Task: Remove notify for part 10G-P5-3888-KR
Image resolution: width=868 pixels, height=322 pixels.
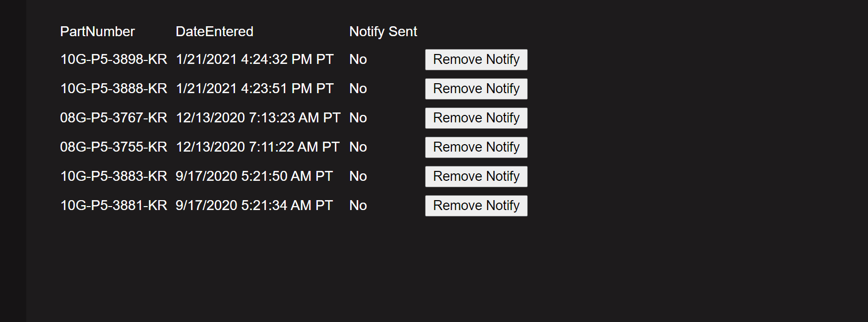Action: (476, 89)
